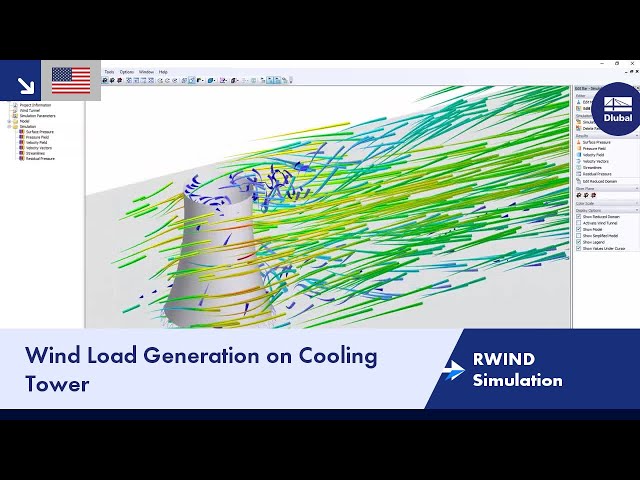Open the Help menu

pos(163,72)
